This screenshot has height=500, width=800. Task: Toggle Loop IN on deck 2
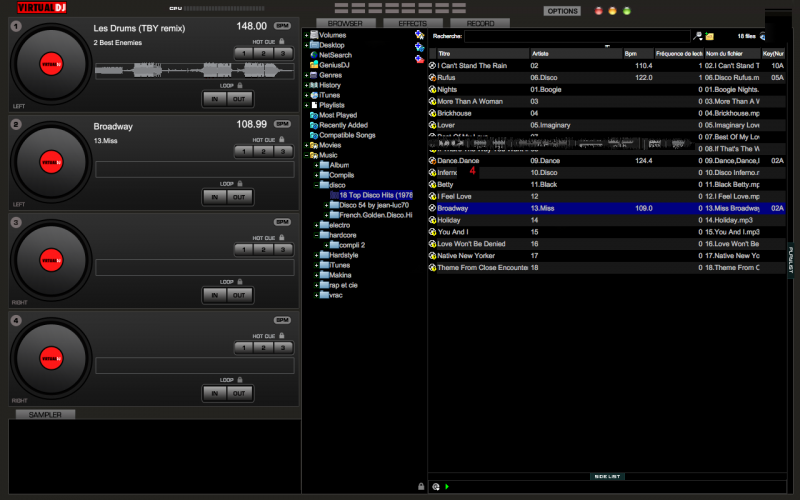tap(215, 197)
